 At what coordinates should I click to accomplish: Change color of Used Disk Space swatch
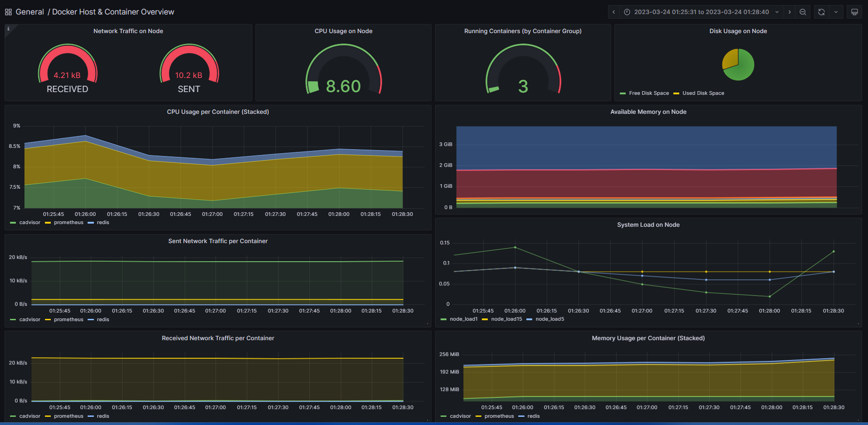point(676,93)
